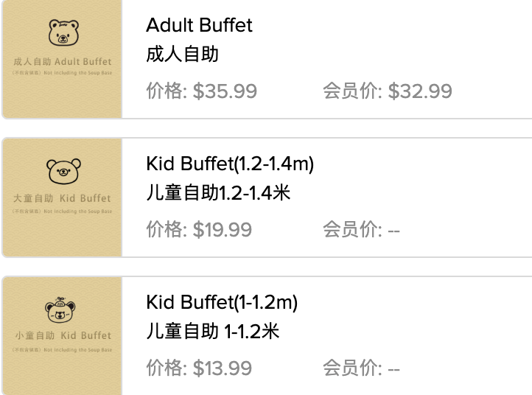Image resolution: width=532 pixels, height=395 pixels.
Task: Click the '小童自助 Kid Buffet' caption on the thumbnail
Action: tap(63, 335)
